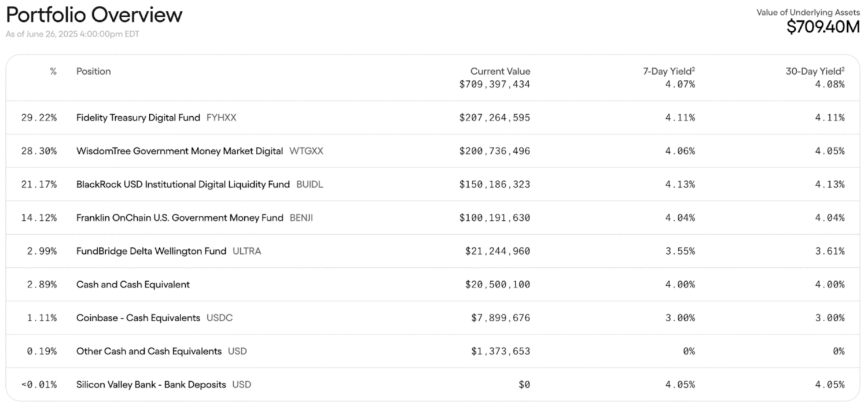
Task: Select the FYHXX ticker label
Action: point(222,117)
